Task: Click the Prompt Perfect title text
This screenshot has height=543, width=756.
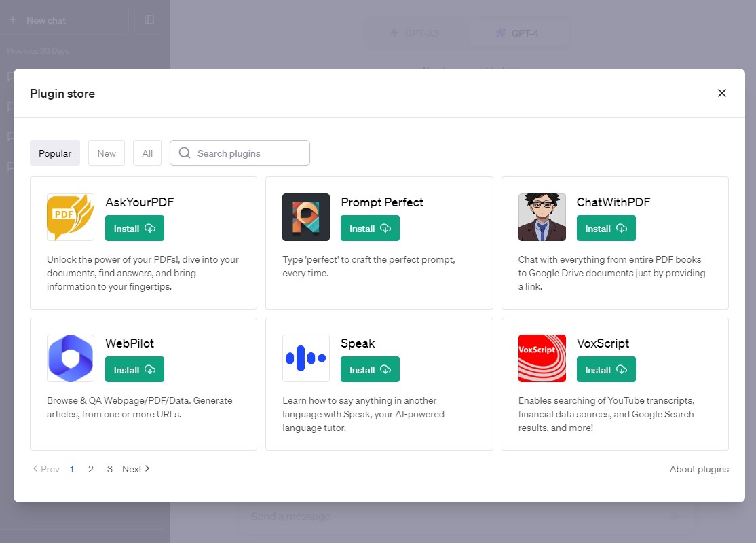Action: coord(382,202)
